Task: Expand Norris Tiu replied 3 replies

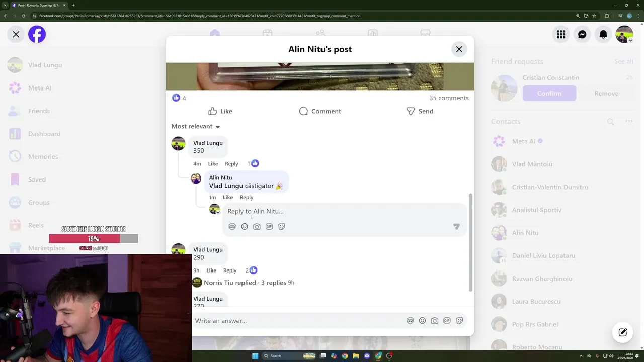Action: pos(245,283)
